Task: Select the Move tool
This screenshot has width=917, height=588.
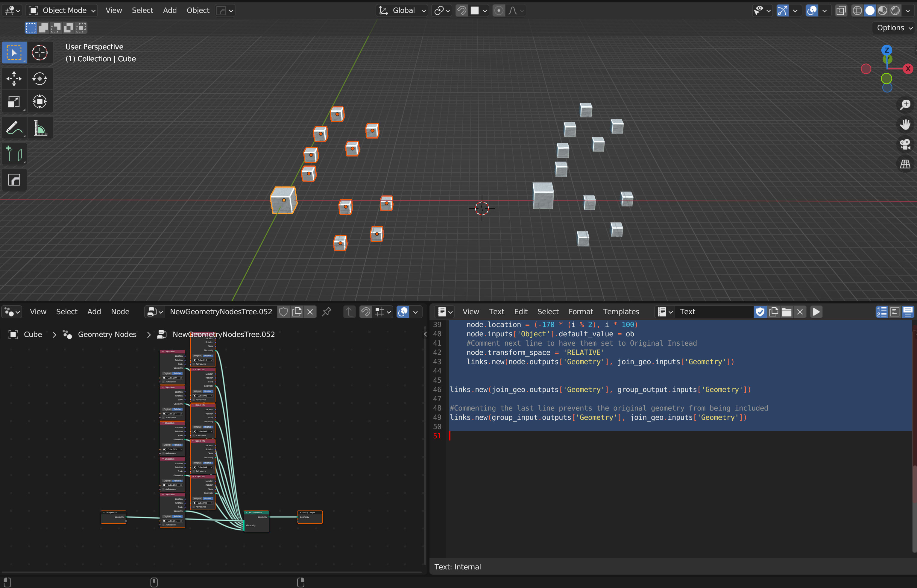Action: (14, 79)
